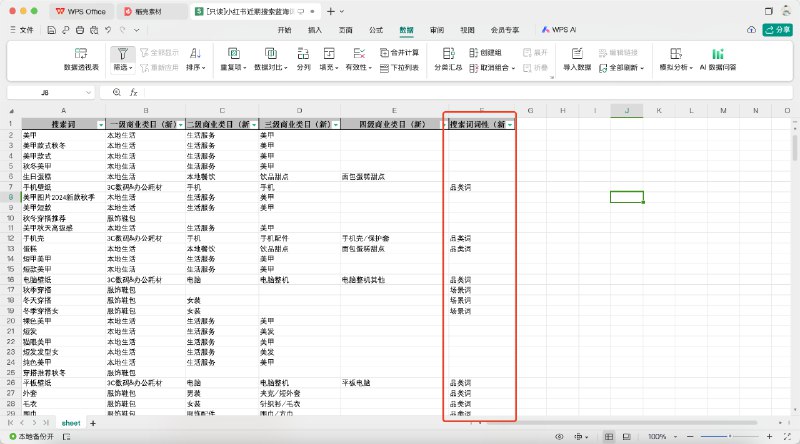
Task: Open the zoom percentage dropdown
Action: tap(675, 437)
